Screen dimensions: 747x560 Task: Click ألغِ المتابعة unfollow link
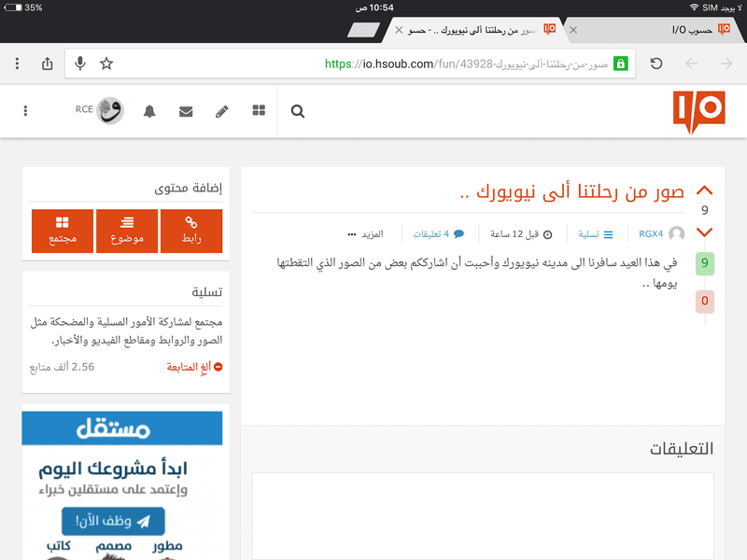pyautogui.click(x=194, y=367)
